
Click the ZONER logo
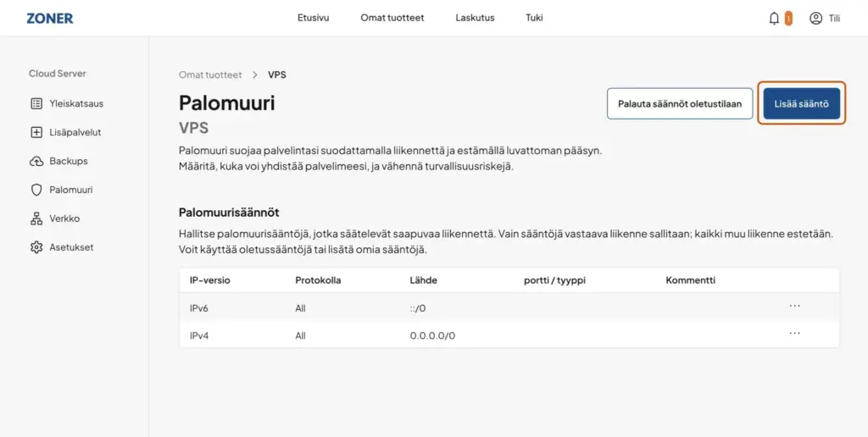(50, 19)
